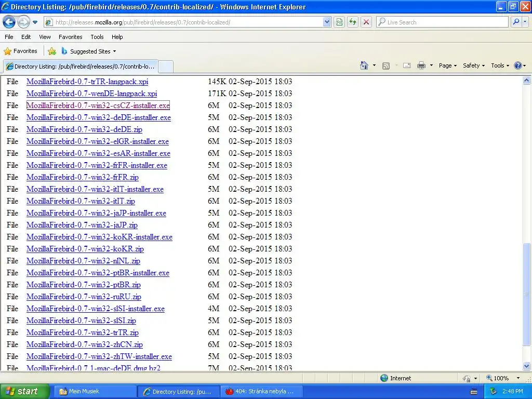Open the recent pages dropdown arrow
The image size is (532, 399).
[x=35, y=22]
